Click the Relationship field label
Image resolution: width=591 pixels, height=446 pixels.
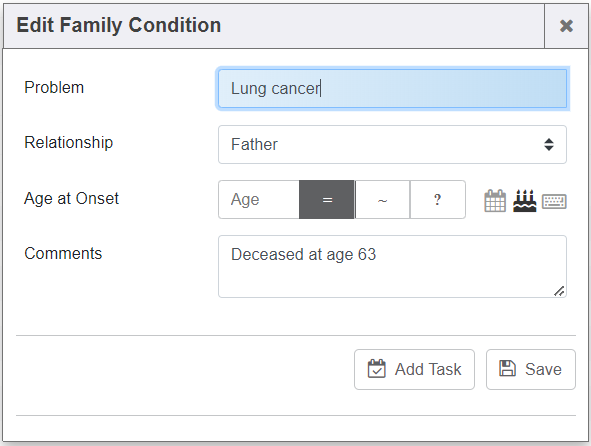point(69,143)
